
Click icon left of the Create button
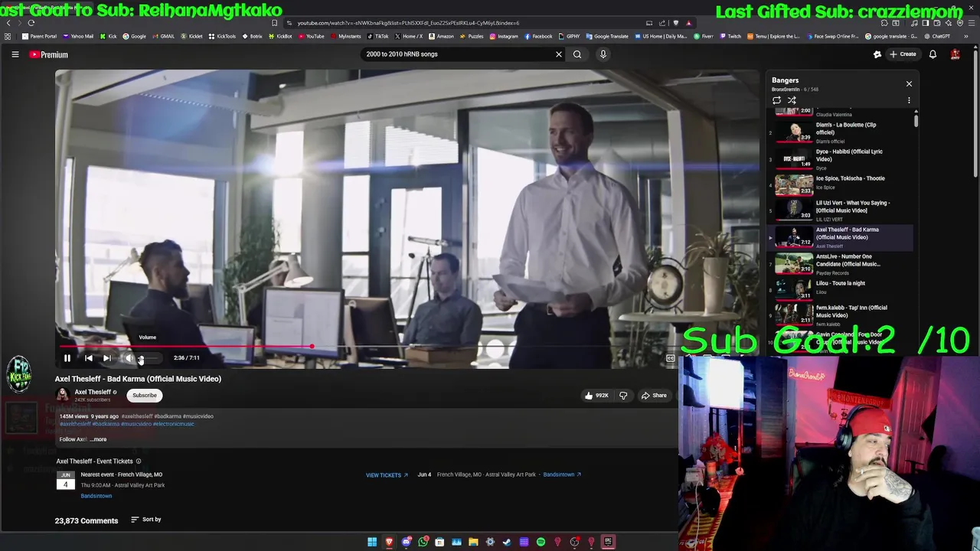point(877,54)
